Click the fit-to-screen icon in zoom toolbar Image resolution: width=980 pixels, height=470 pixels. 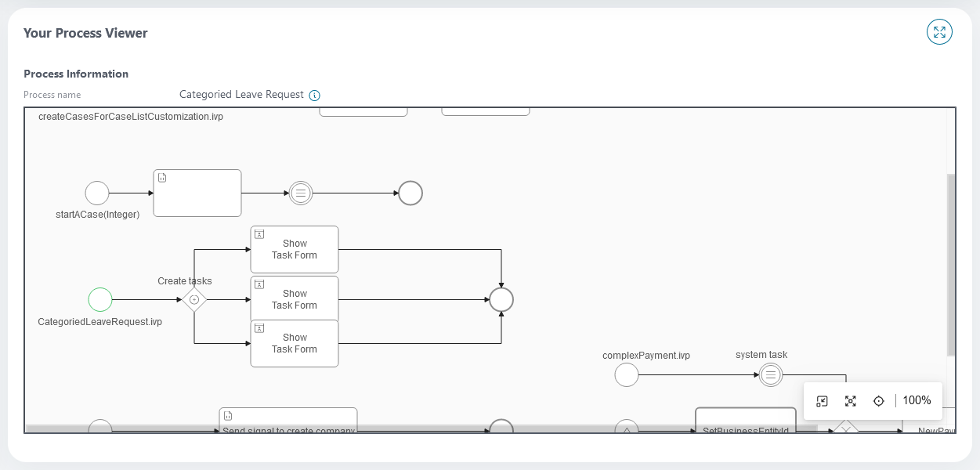850,401
